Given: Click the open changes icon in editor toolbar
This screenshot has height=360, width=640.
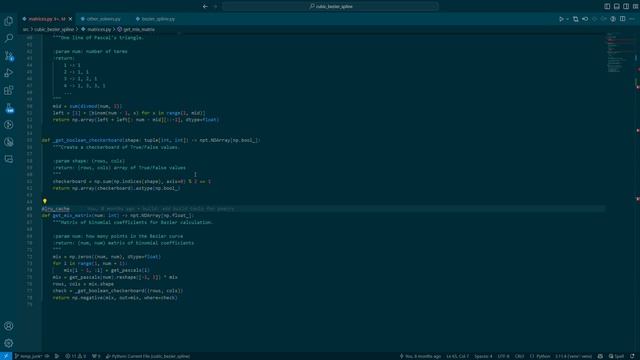Looking at the screenshot, I should (x=576, y=19).
